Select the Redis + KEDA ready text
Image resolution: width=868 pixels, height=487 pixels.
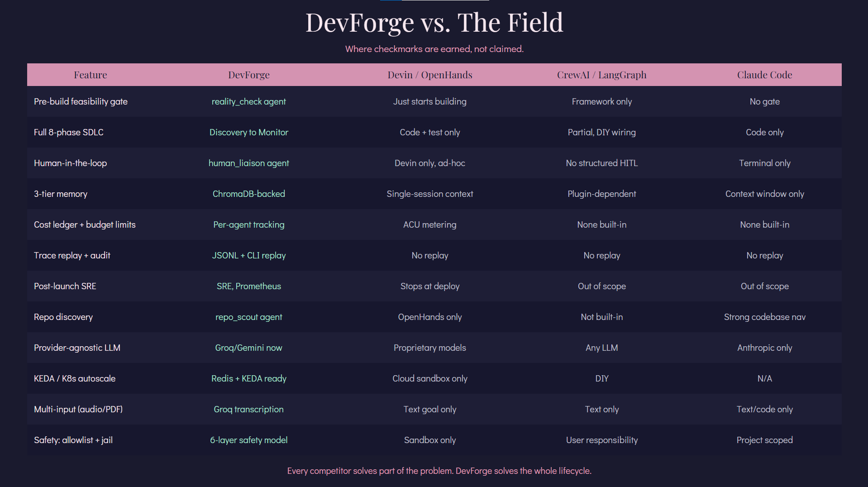click(x=248, y=378)
